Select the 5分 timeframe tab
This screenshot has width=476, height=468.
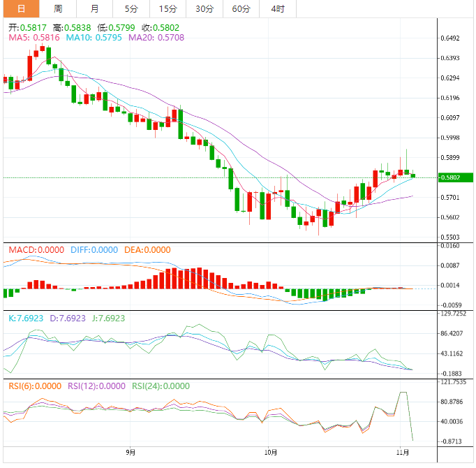tap(131, 9)
